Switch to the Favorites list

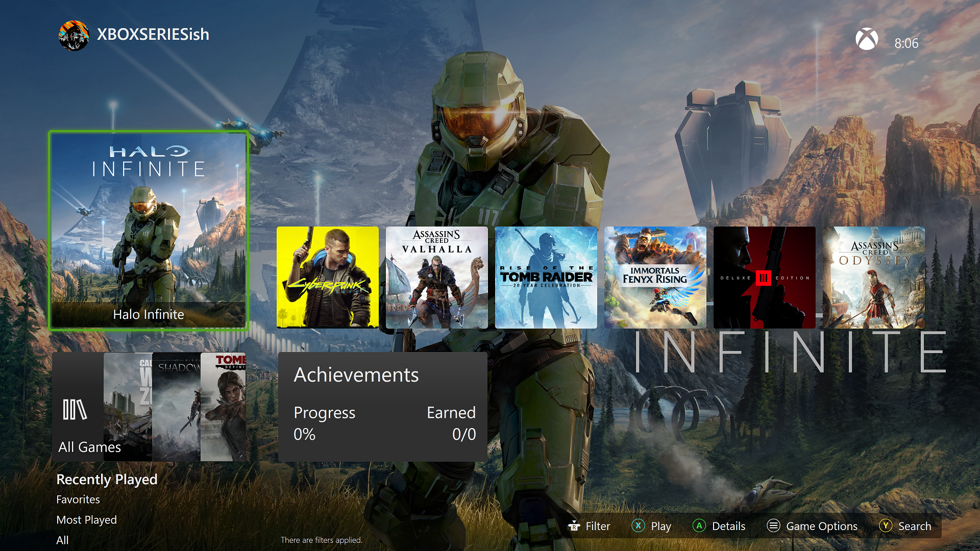coord(78,499)
